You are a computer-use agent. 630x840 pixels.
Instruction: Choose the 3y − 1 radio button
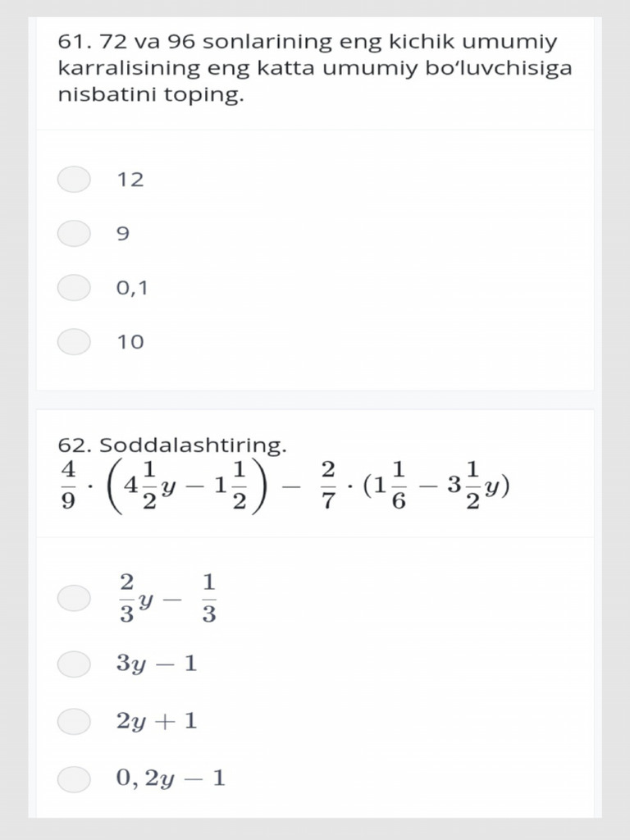tap(74, 664)
